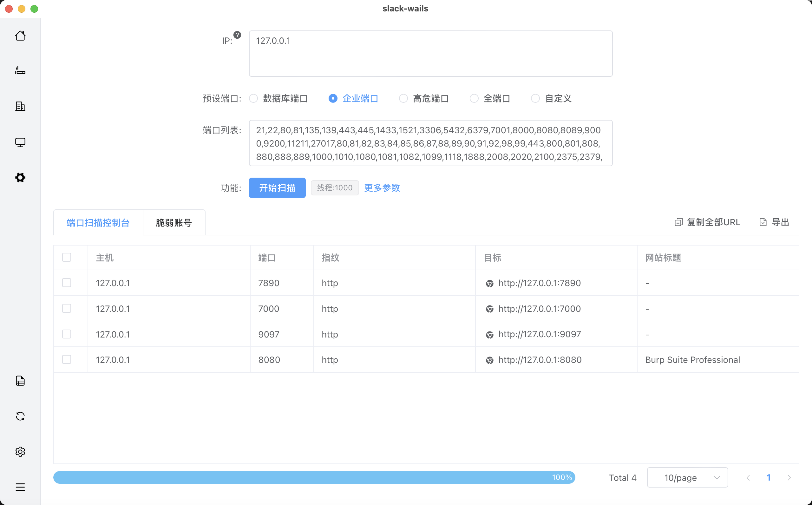This screenshot has height=505, width=812.
Task: Select the monitor sidebar icon
Action: tap(20, 142)
